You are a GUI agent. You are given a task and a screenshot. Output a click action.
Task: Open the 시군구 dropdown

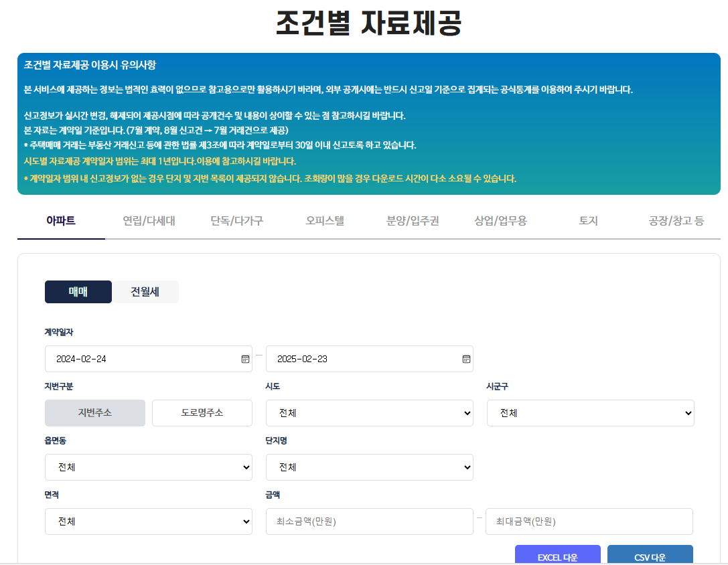coord(590,413)
